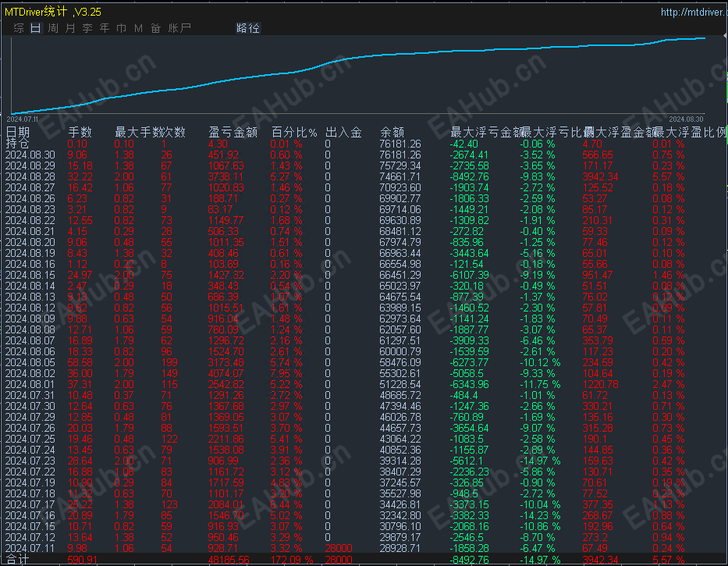
Task: Click the 2024.07.11 chart start date label
Action: pyautogui.click(x=23, y=119)
